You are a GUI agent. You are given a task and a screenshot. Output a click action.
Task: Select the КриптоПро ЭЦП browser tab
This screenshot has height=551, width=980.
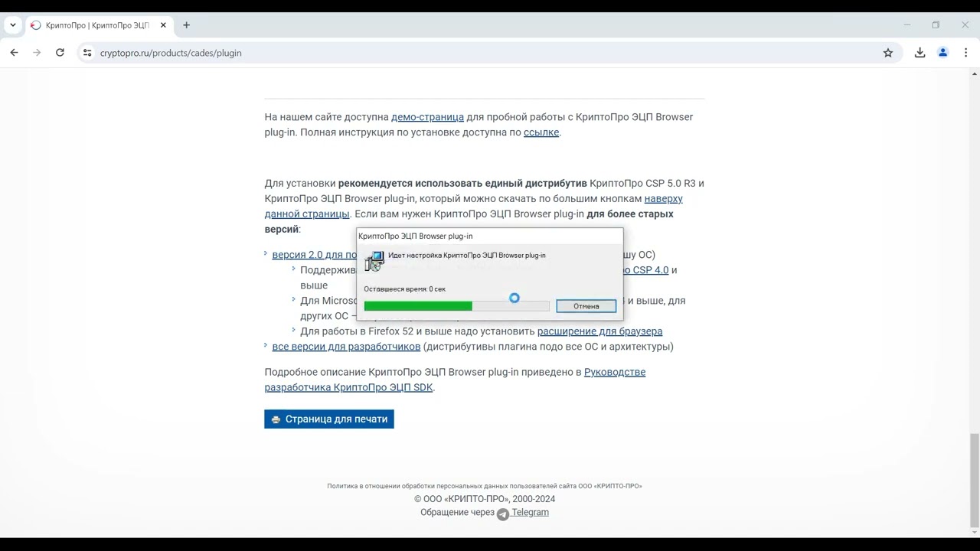(x=98, y=25)
